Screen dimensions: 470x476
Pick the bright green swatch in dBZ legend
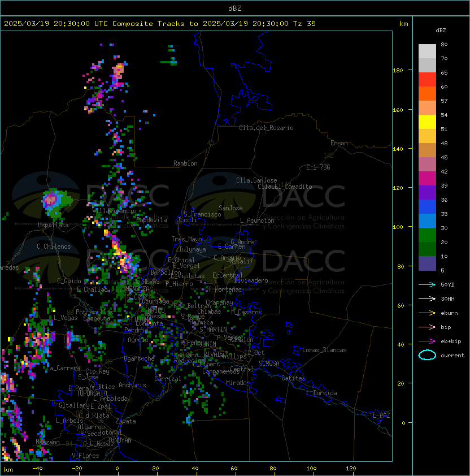(x=427, y=235)
